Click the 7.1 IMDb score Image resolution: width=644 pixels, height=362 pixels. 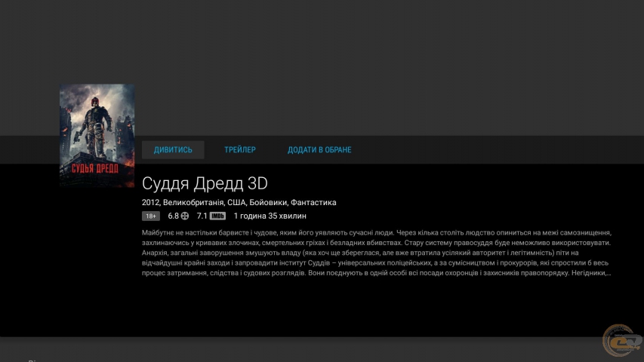[x=202, y=216]
